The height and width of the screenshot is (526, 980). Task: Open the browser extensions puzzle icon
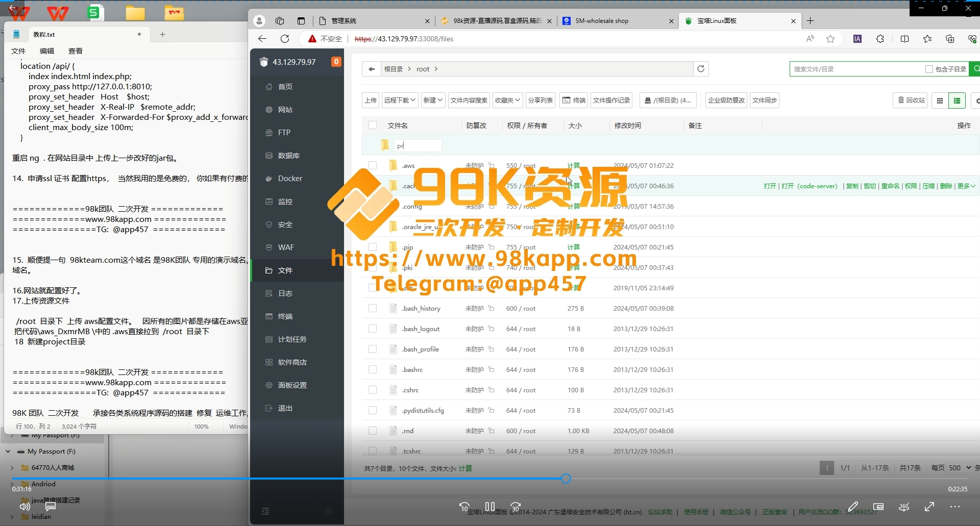(880, 39)
